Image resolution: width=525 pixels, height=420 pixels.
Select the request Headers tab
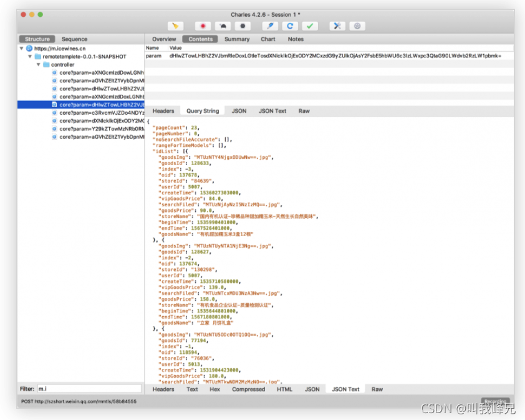pos(163,111)
